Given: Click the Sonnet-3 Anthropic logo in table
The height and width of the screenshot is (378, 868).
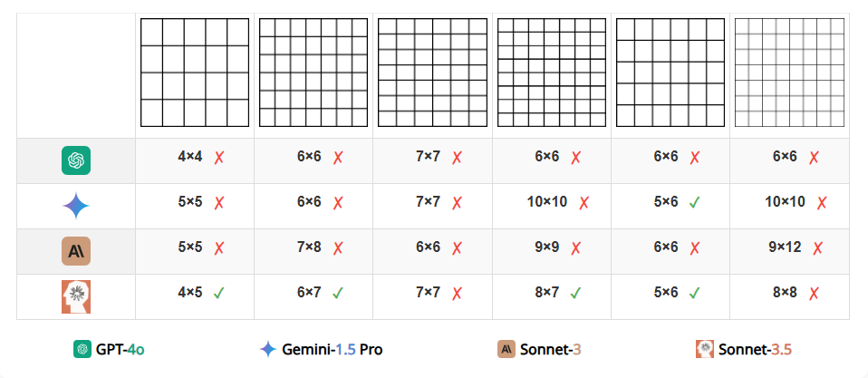Looking at the screenshot, I should click(x=76, y=251).
